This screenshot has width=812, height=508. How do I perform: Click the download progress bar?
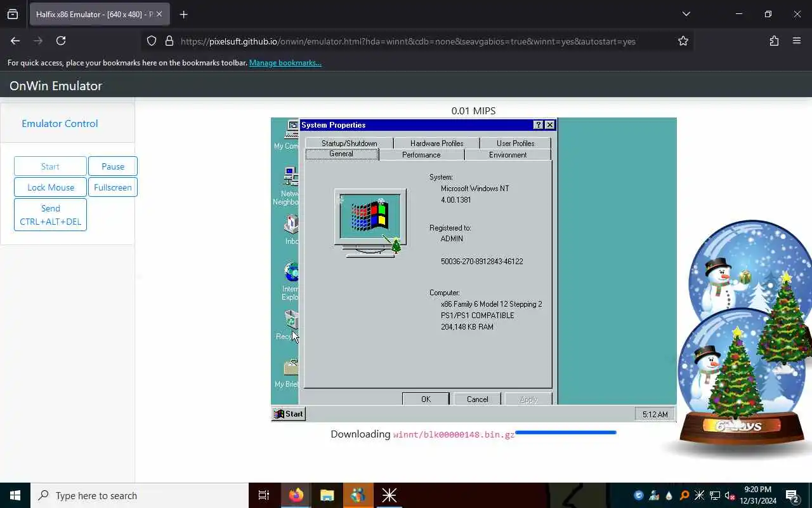point(565,432)
